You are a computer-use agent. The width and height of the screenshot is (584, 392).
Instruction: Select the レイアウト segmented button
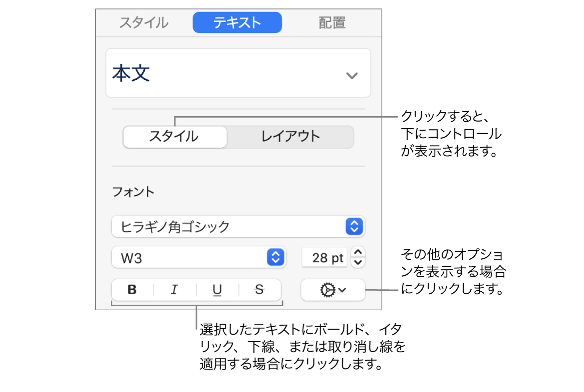(290, 137)
